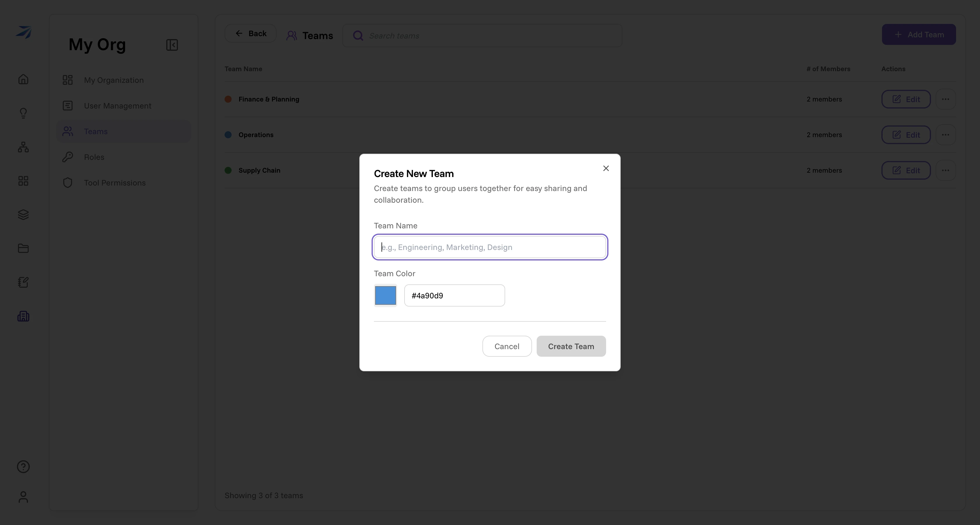Viewport: 980px width, 525px height.
Task: Open the grid apps icon in the left rail
Action: click(23, 181)
